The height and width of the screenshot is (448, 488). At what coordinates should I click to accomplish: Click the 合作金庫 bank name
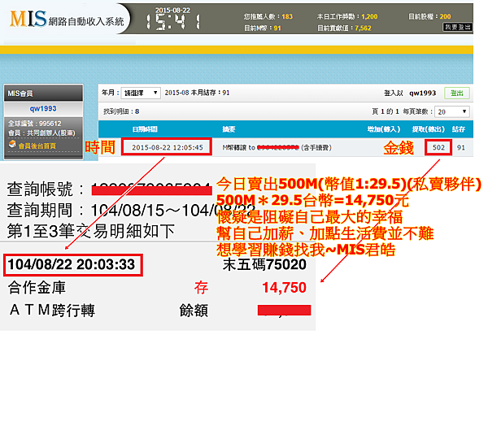(37, 287)
